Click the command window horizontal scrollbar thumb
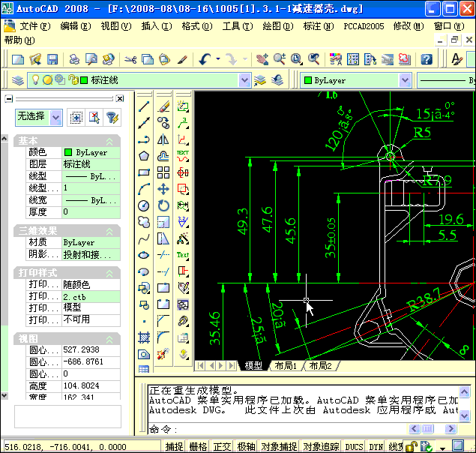Screen dimensions: 476x453 (x=427, y=429)
